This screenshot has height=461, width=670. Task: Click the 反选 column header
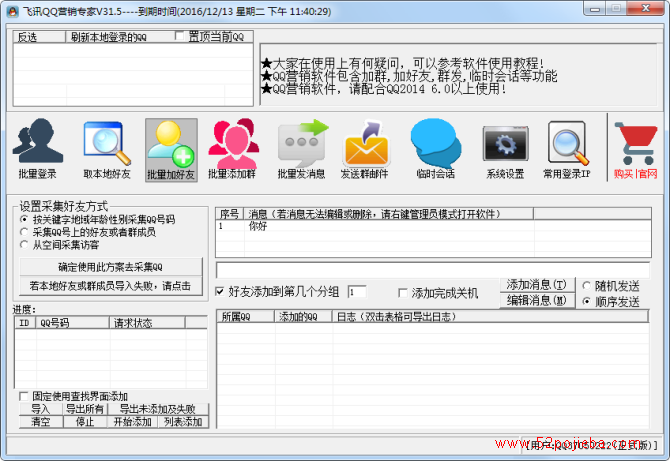point(39,37)
